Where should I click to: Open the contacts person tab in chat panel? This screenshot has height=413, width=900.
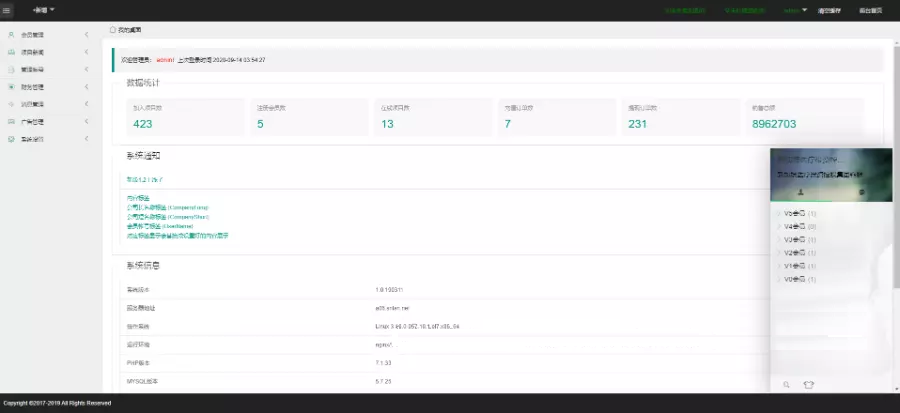point(801,191)
